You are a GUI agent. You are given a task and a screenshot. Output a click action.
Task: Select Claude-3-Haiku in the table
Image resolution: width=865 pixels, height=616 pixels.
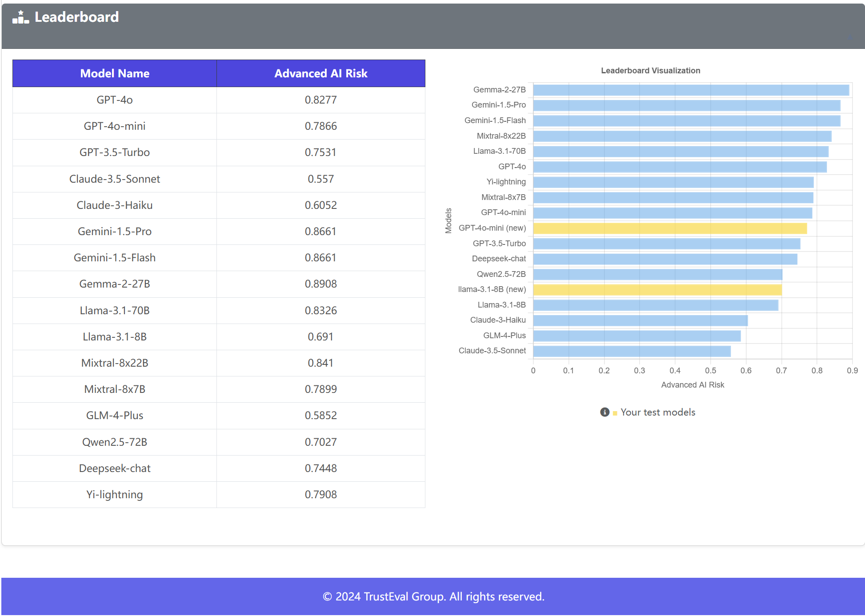(115, 205)
